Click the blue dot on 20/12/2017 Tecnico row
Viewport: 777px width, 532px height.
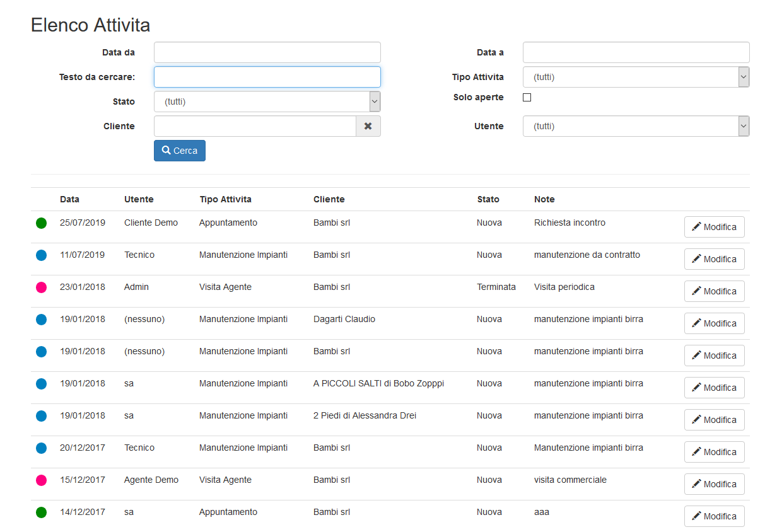coord(41,448)
